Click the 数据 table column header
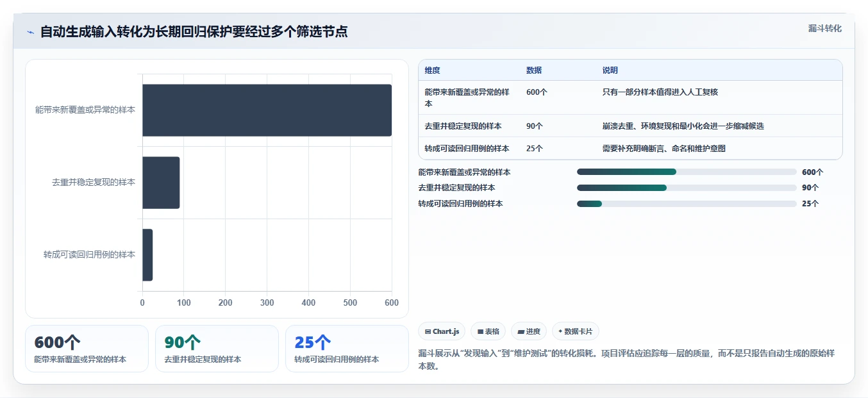868x398 pixels. click(x=534, y=70)
